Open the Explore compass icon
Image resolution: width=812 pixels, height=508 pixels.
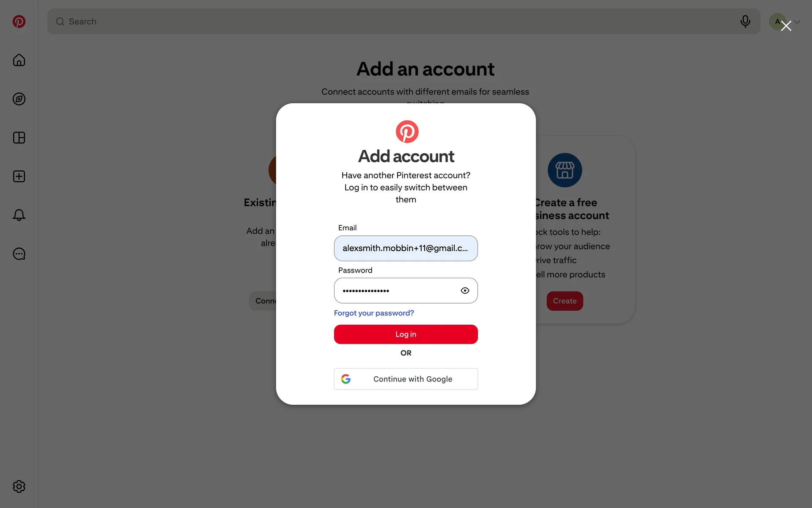point(19,99)
